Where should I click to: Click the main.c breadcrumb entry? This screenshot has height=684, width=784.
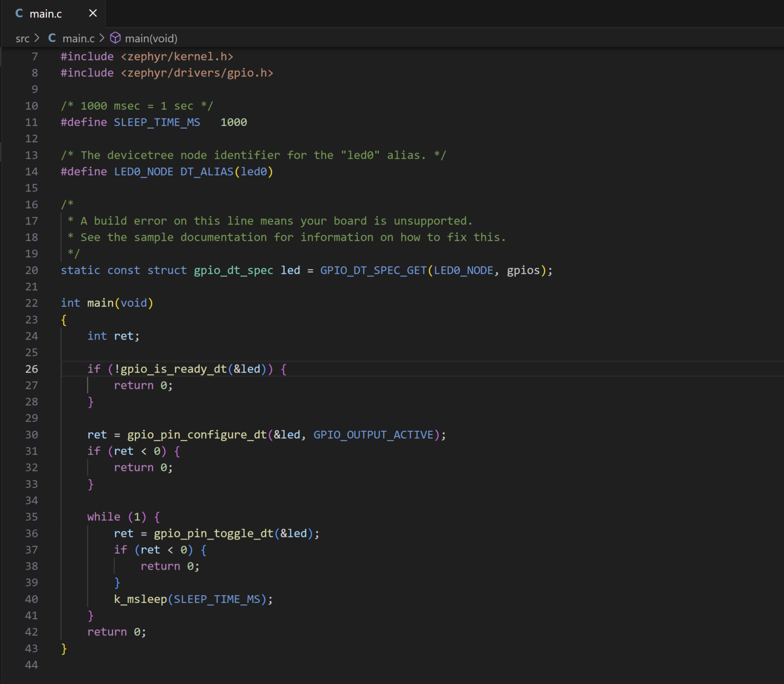78,38
